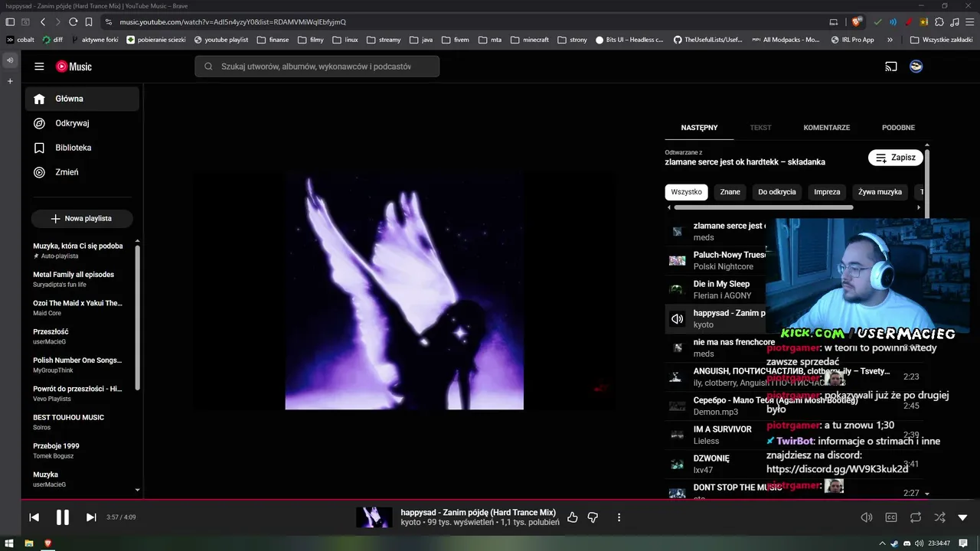
Task: Click the Brave address bar URL
Action: 233,22
